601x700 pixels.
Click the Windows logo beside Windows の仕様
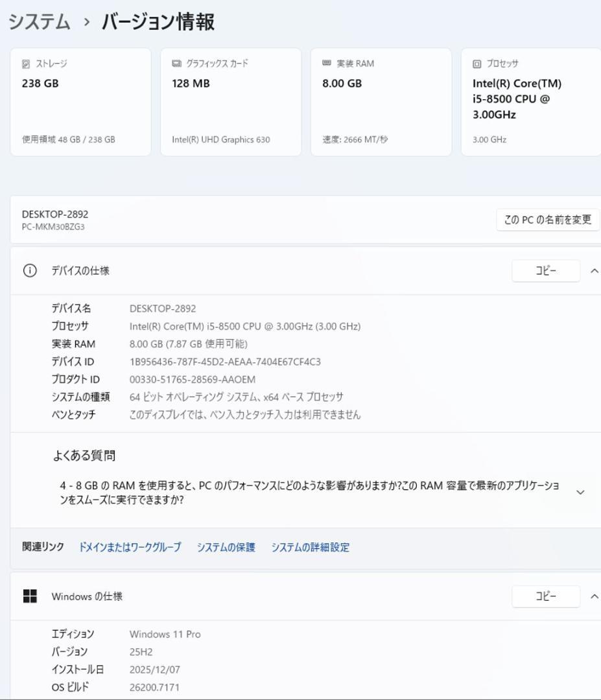[30, 596]
